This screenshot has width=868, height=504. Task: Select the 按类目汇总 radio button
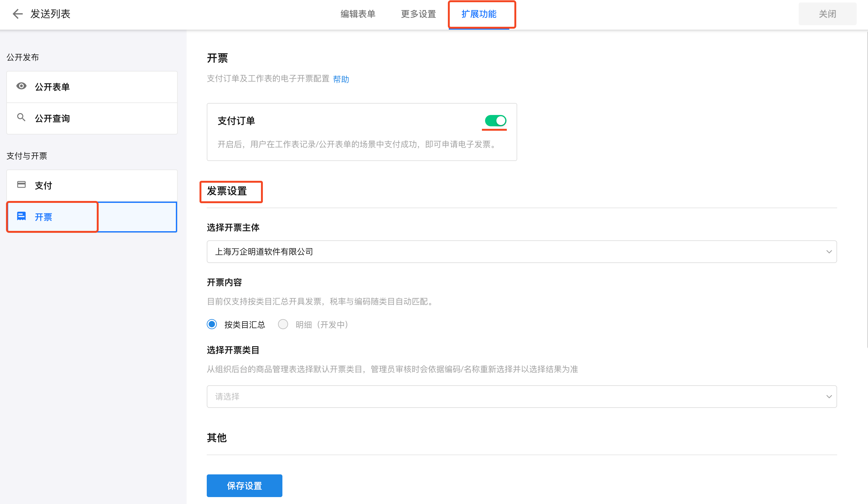(x=212, y=324)
